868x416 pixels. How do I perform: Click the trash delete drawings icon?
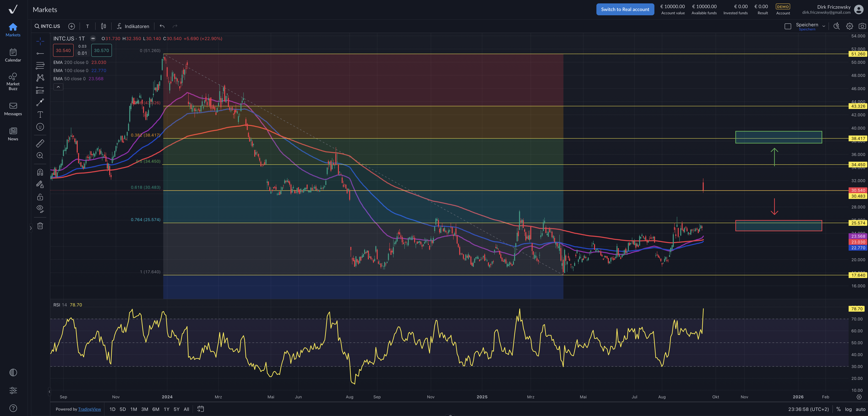point(40,226)
